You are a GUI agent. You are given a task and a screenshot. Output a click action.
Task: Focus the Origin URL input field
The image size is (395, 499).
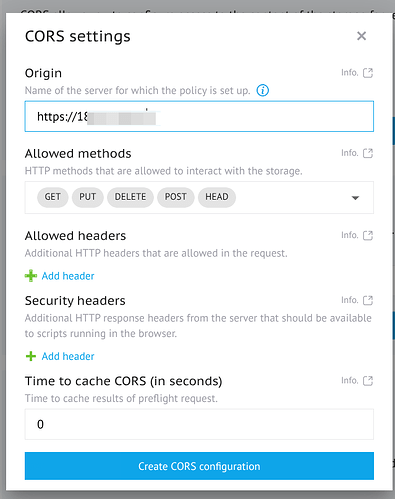(x=199, y=116)
